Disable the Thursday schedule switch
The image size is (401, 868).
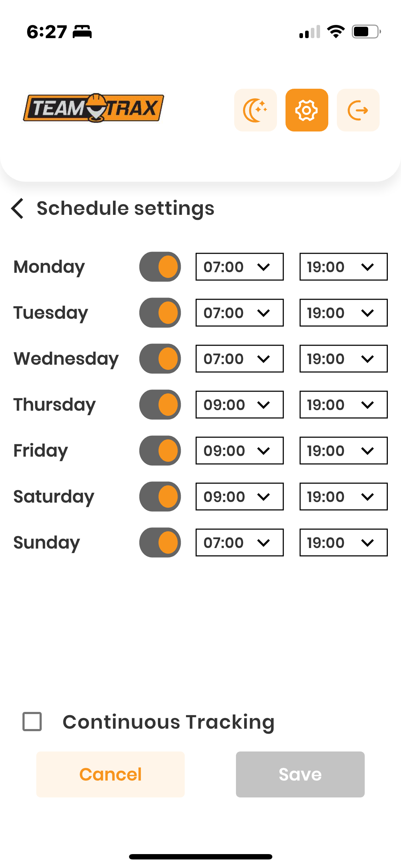coord(160,405)
